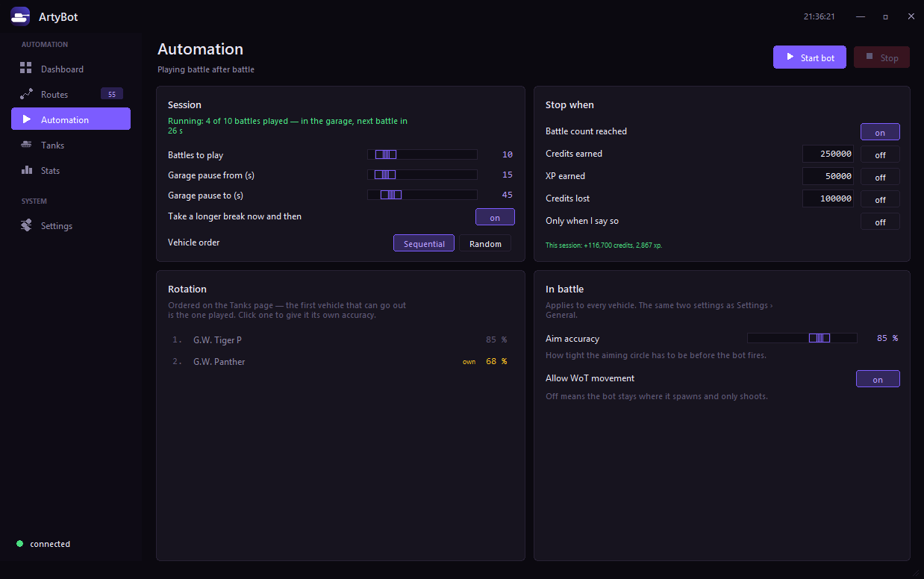
Task: Select G.W. Tiger P in rotation
Action: (340, 339)
